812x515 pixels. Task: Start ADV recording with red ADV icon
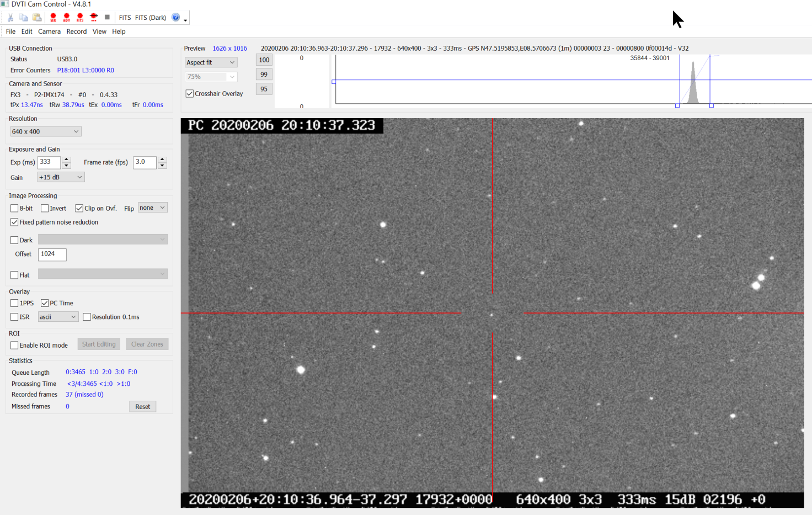(x=67, y=18)
